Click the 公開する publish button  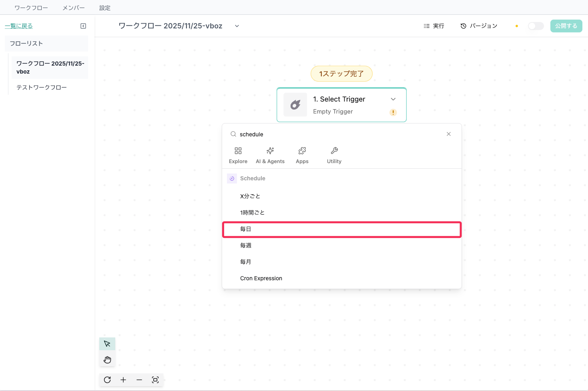tap(566, 26)
